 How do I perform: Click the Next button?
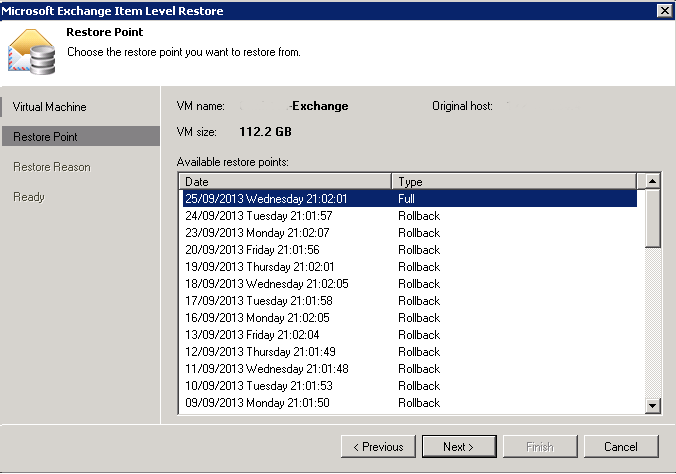[459, 446]
